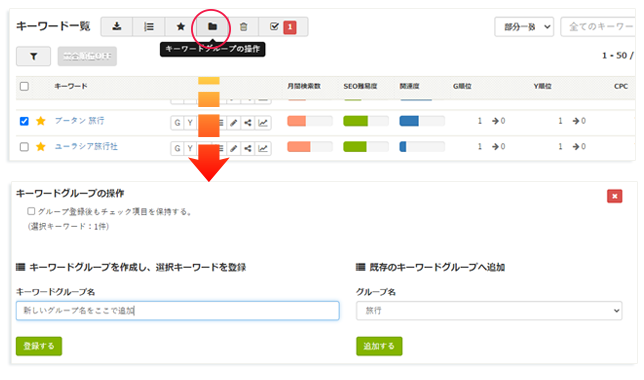Viewport: 644px width, 380px height.
Task: Click the 追加する button
Action: point(379,346)
